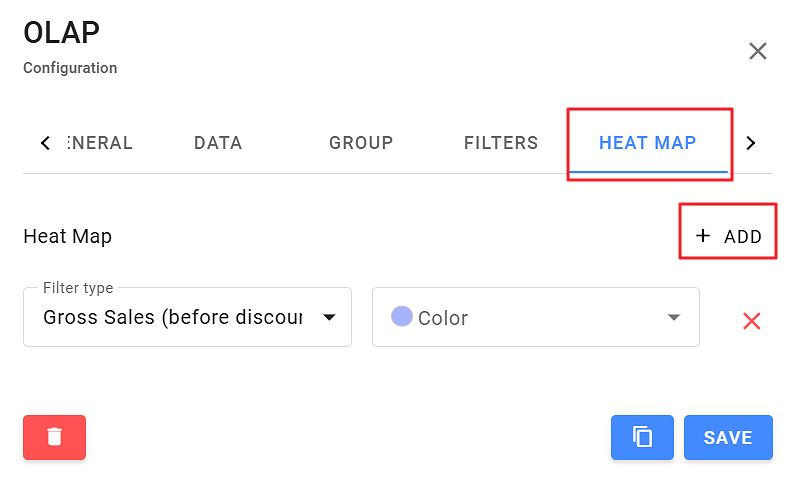Save the OLAP configuration
The width and height of the screenshot is (794, 482).
(728, 437)
